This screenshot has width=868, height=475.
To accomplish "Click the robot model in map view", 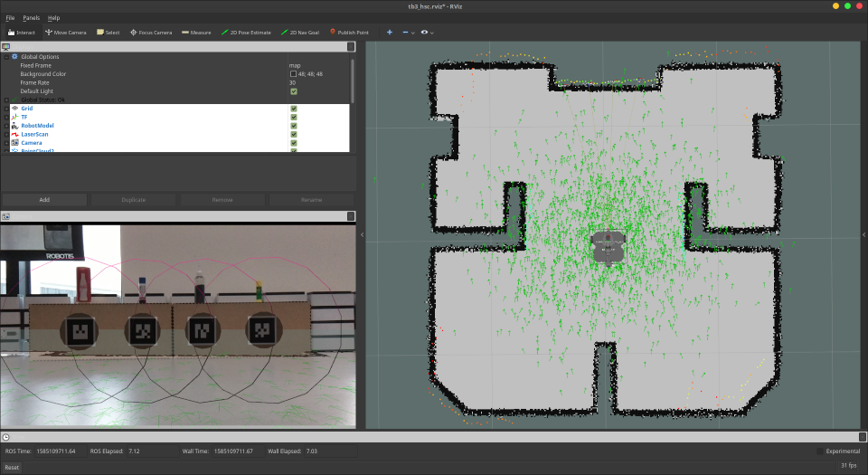I will (608, 246).
